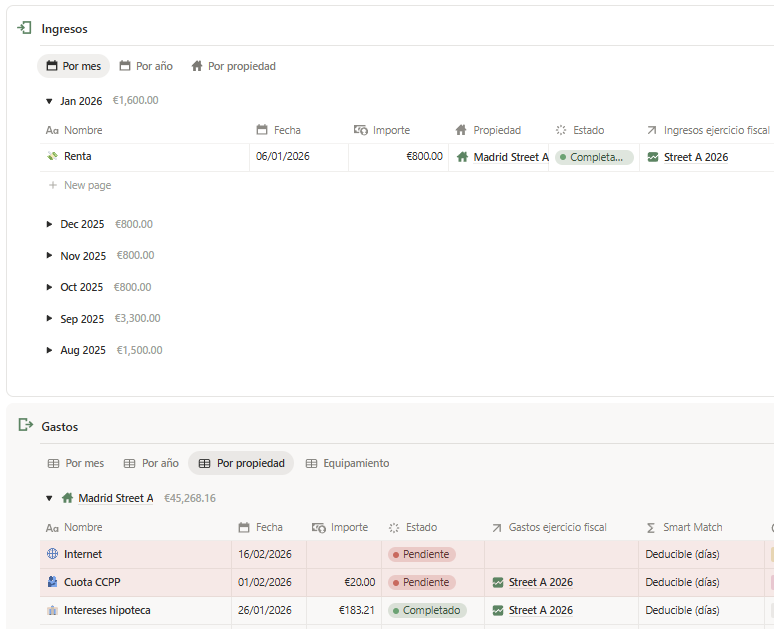Click the money icon beside Renta
Image resolution: width=774 pixels, height=629 pixels.
click(x=52, y=157)
